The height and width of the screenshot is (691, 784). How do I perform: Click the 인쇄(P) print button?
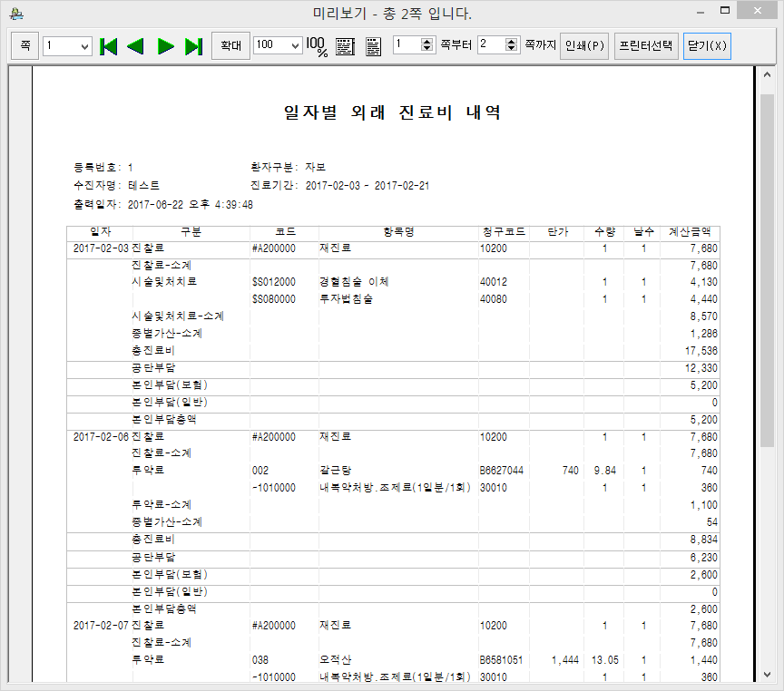[x=584, y=45]
